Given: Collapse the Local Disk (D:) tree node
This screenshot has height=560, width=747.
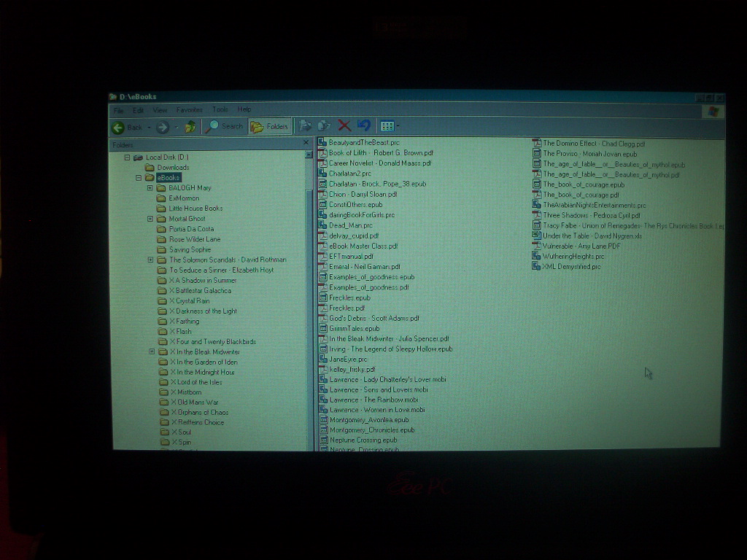Looking at the screenshot, I should click(127, 157).
